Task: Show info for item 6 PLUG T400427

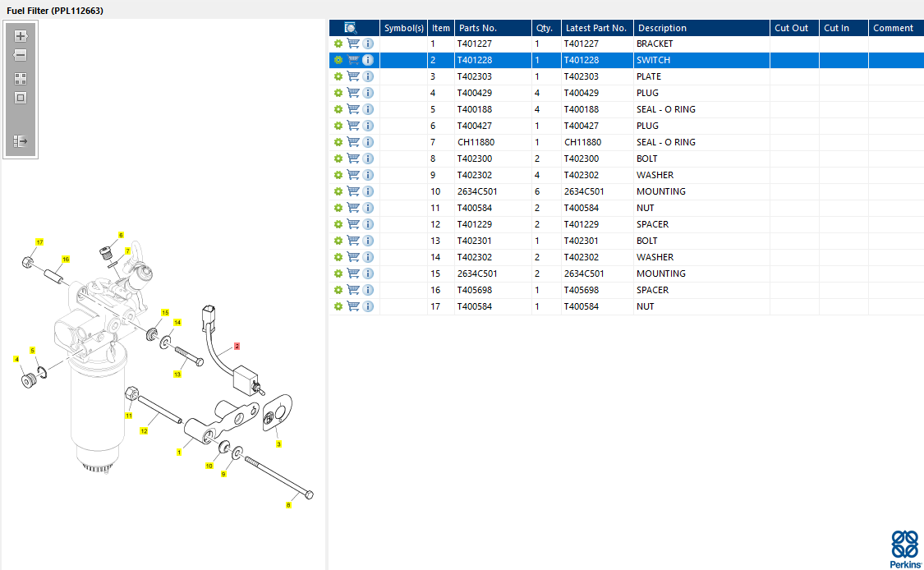Action: tap(368, 126)
